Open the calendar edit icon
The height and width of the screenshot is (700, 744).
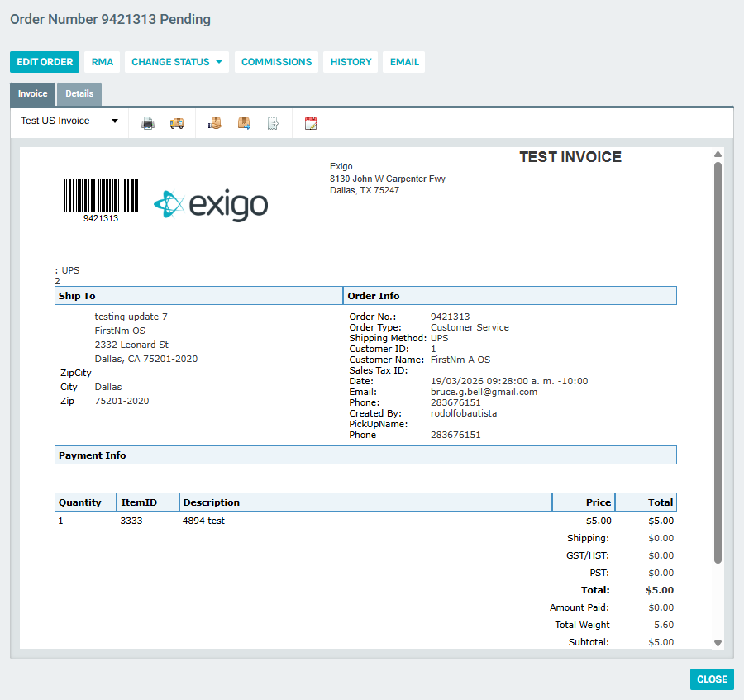pos(310,122)
